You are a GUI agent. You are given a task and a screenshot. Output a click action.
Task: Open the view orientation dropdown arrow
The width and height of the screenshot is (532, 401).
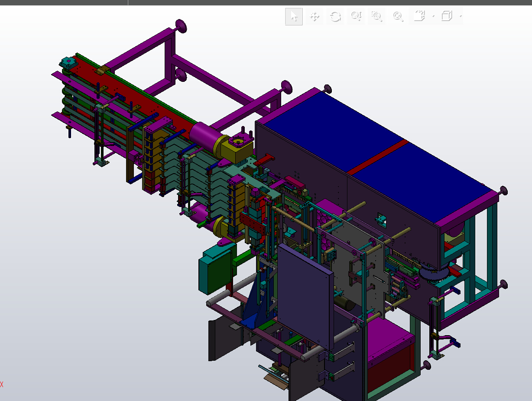(x=433, y=17)
